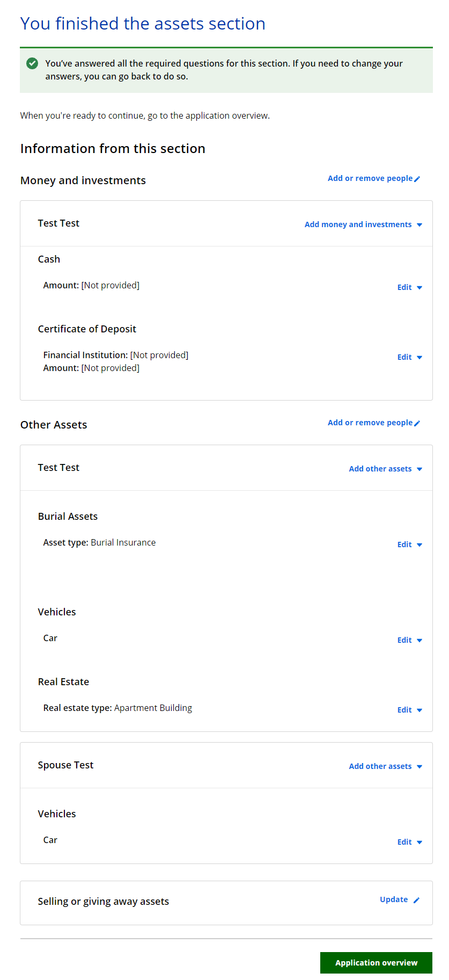Click Add or remove people under Other Assets
Viewport: 449px width, 980px height.
370,423
